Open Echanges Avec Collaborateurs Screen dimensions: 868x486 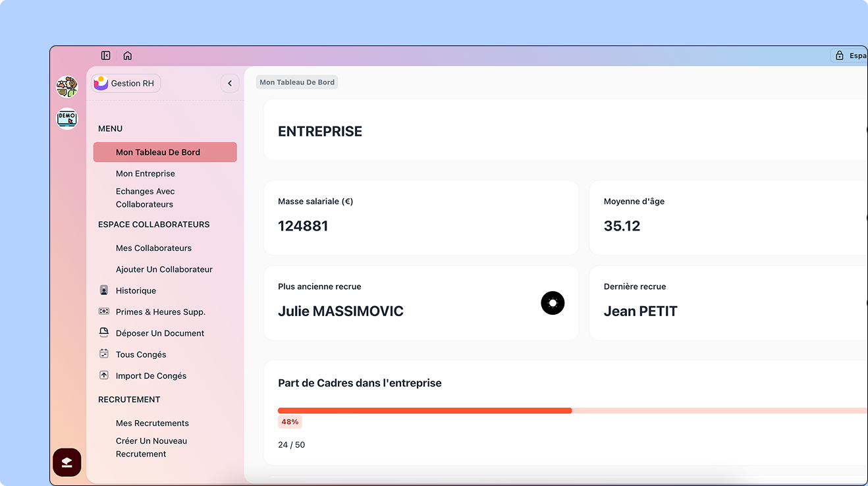pos(145,198)
